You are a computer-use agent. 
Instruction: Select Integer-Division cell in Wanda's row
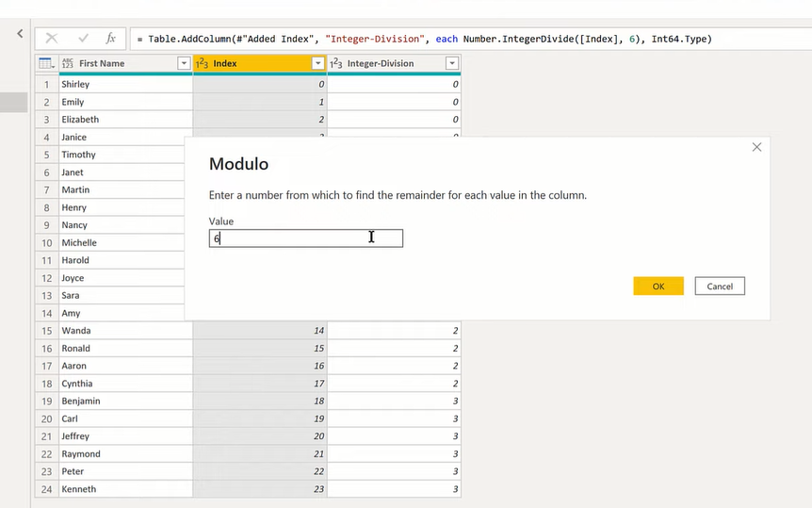[394, 331]
